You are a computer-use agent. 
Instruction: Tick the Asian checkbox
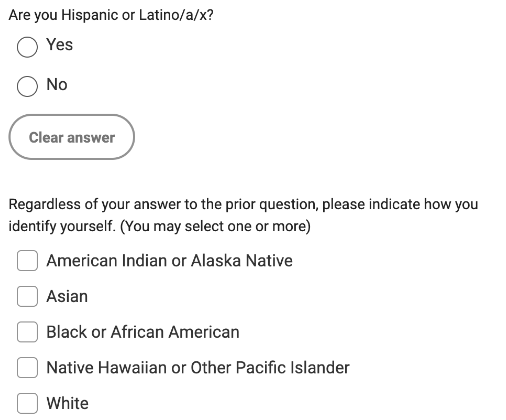click(27, 296)
